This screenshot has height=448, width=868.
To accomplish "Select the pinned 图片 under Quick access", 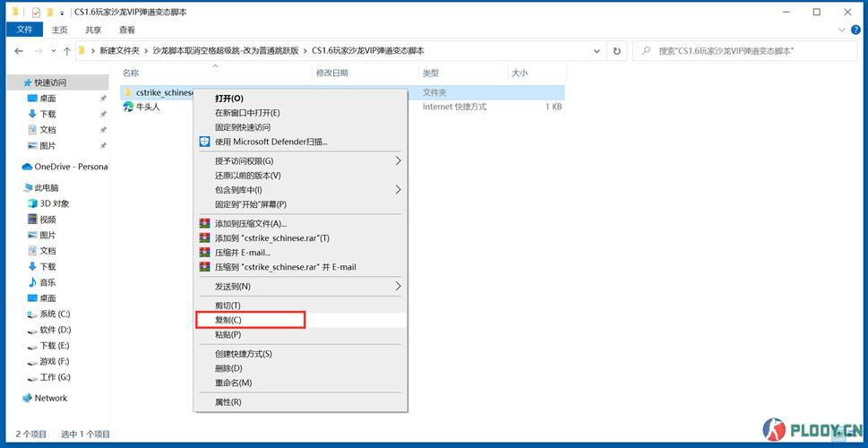I will click(47, 146).
